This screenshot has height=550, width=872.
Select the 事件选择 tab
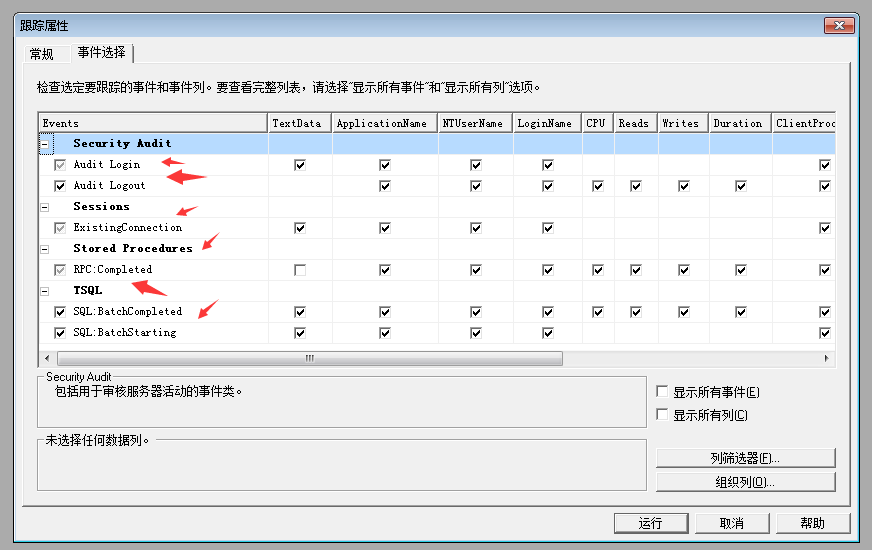[101, 53]
